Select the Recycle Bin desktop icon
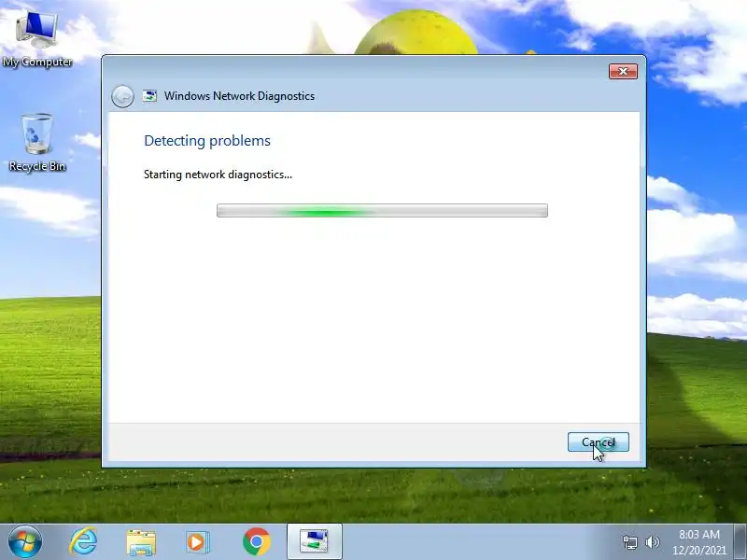 coord(37,143)
